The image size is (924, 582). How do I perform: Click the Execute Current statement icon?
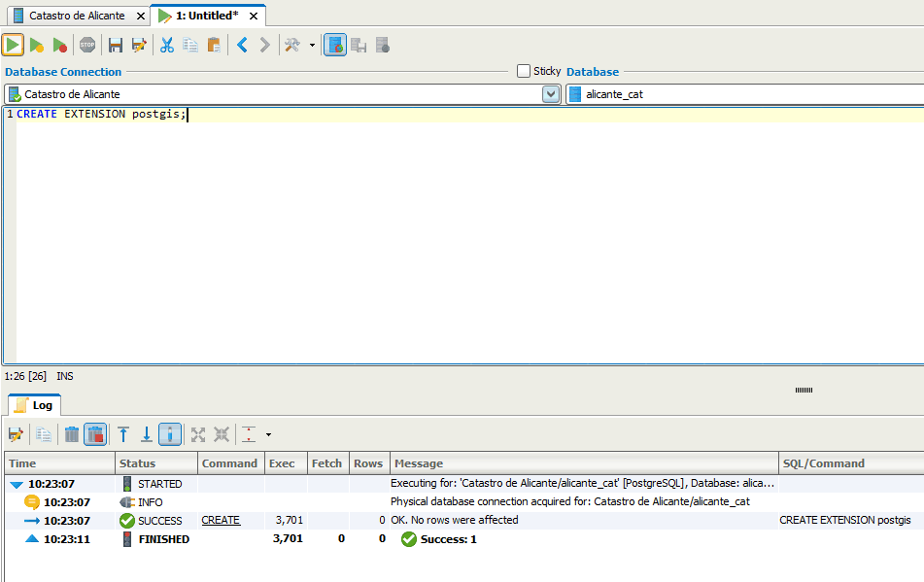point(37,46)
